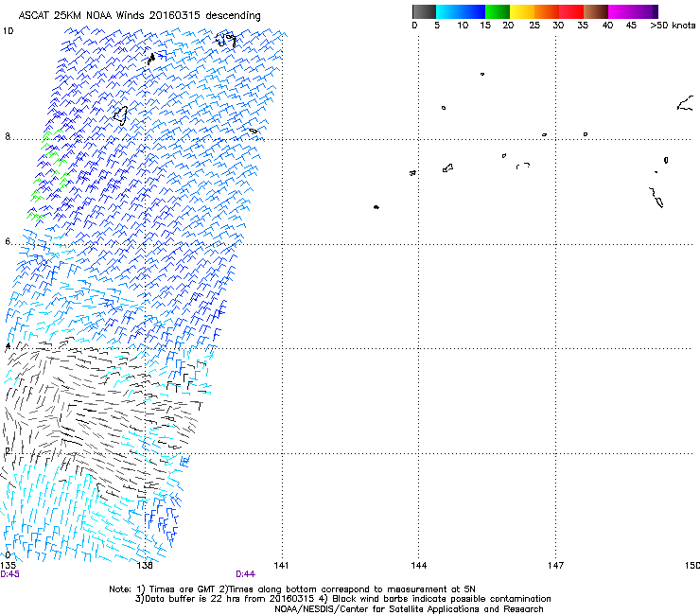Click the purple time stamp "0:44"
This screenshot has height=615, width=700.
click(x=246, y=574)
